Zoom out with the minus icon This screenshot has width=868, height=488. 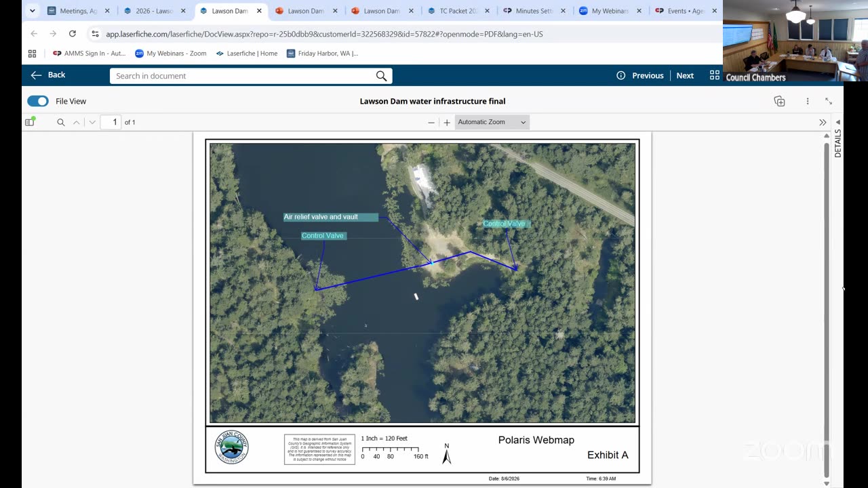(x=431, y=123)
